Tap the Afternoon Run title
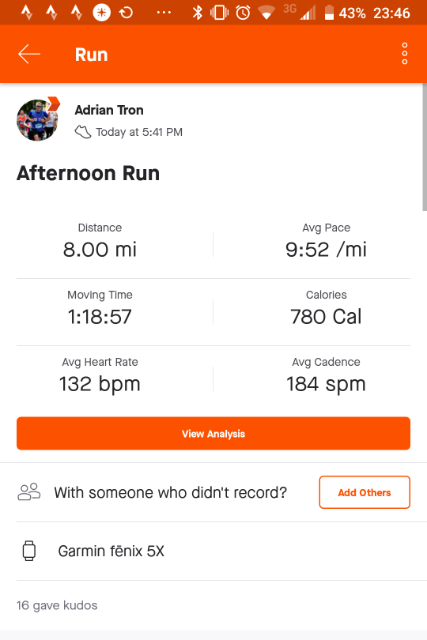This screenshot has width=427, height=640. 88,173
